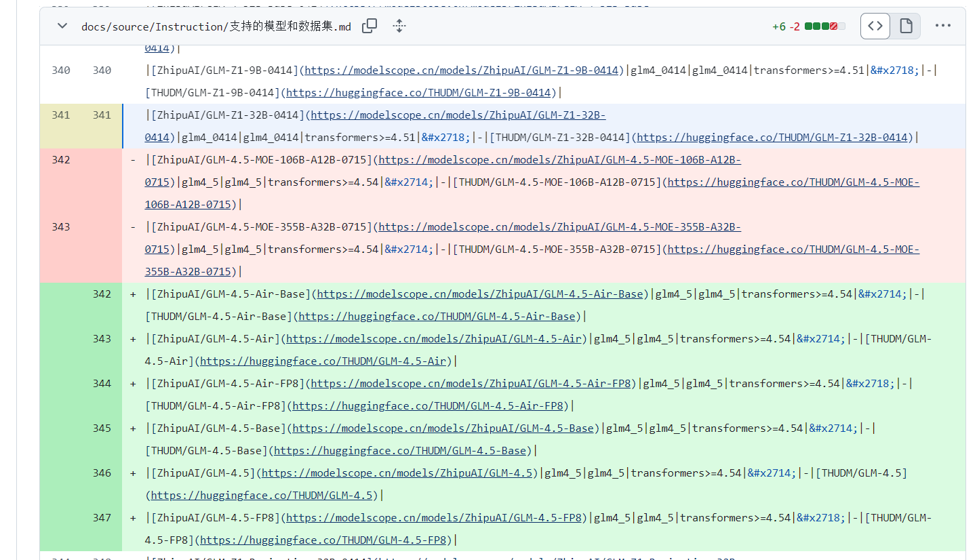
Task: Click the +6 -2 diffstat indicator
Action: [x=810, y=26]
